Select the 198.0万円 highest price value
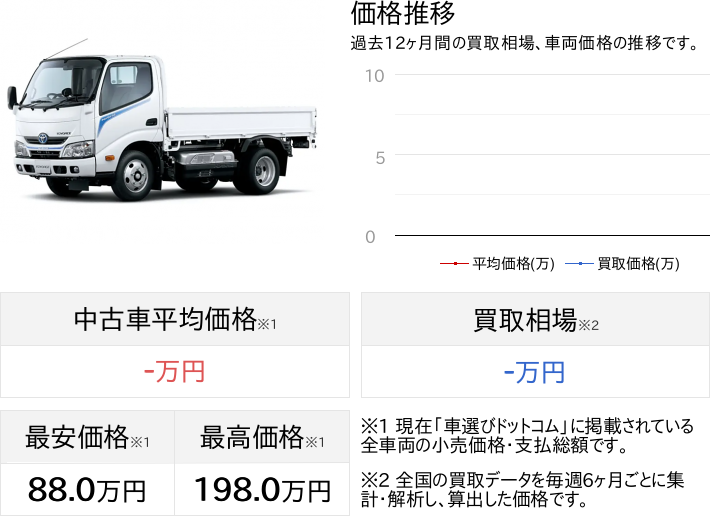The image size is (710, 516). tap(263, 490)
